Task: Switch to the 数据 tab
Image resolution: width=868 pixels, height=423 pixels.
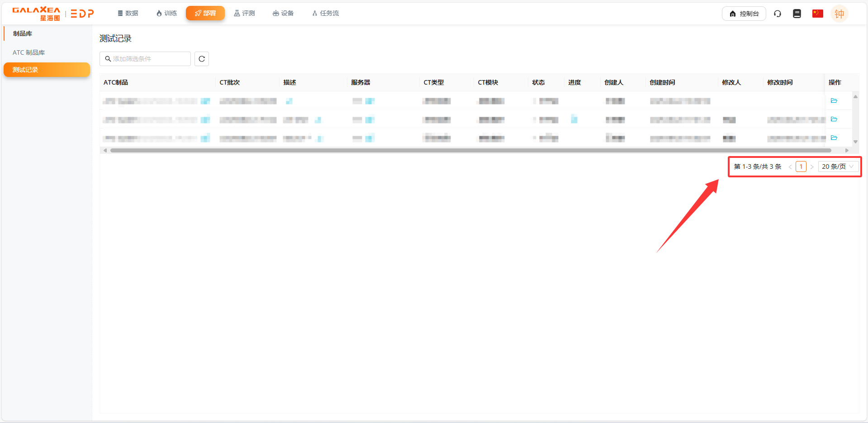Action: pyautogui.click(x=128, y=13)
